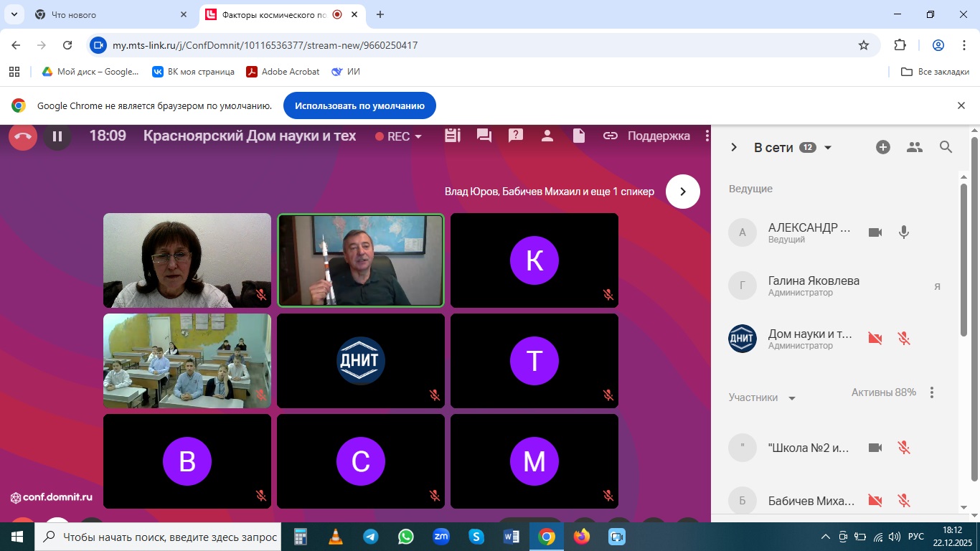This screenshot has height=551, width=980.
Task: Pause the webinar broadcast
Action: coord(57,136)
